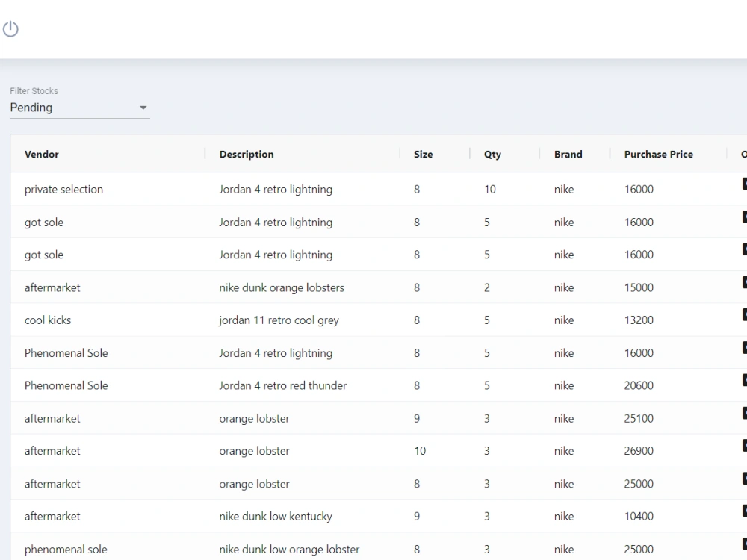Viewport: 747px width, 560px height.
Task: Click 'nike dunk low kentucky' description
Action: pyautogui.click(x=276, y=517)
